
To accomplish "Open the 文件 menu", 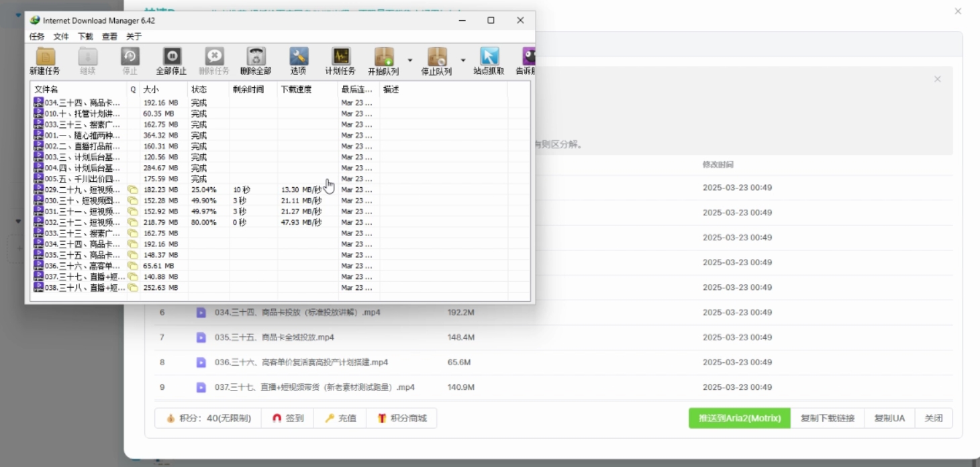I will click(x=61, y=37).
